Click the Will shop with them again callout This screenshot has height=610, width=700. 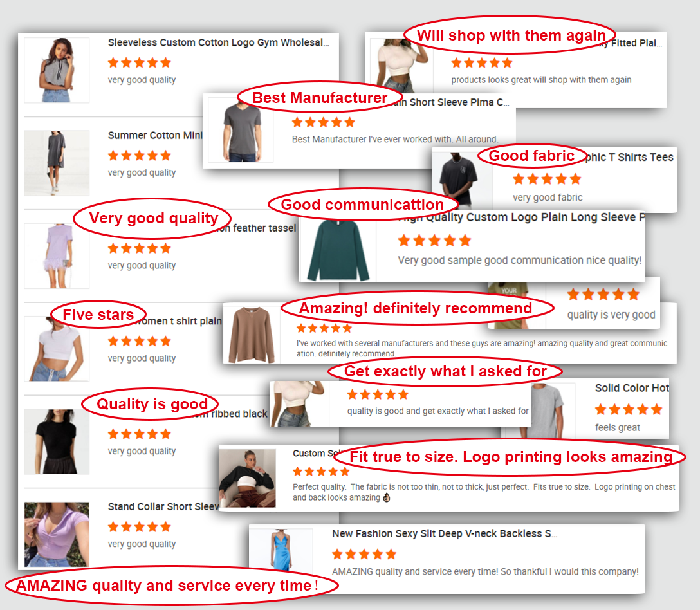[510, 35]
